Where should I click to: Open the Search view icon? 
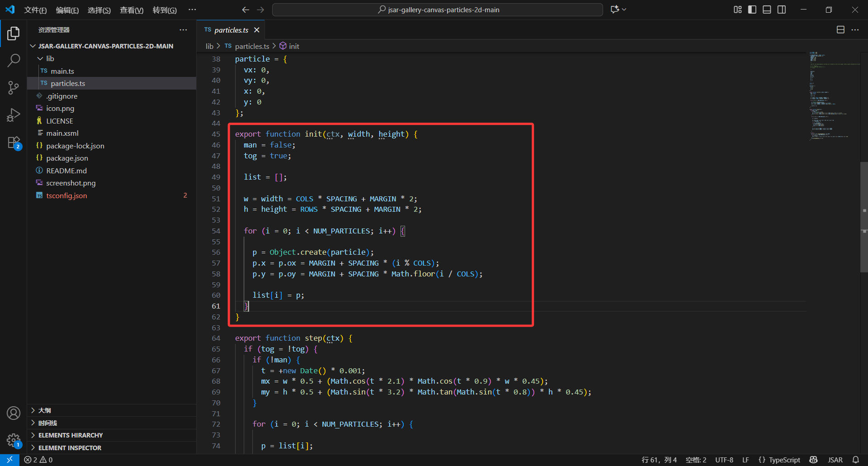14,60
